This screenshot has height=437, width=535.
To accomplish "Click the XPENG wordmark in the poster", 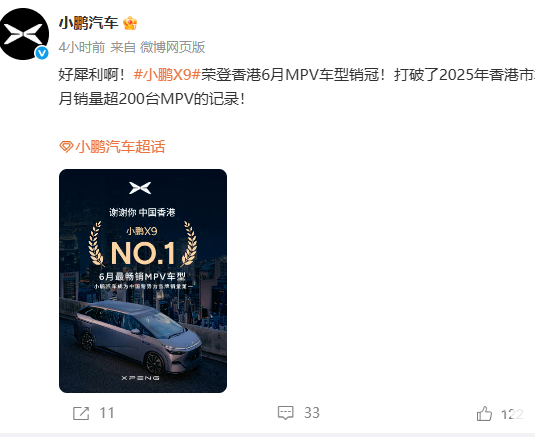I will [141, 378].
